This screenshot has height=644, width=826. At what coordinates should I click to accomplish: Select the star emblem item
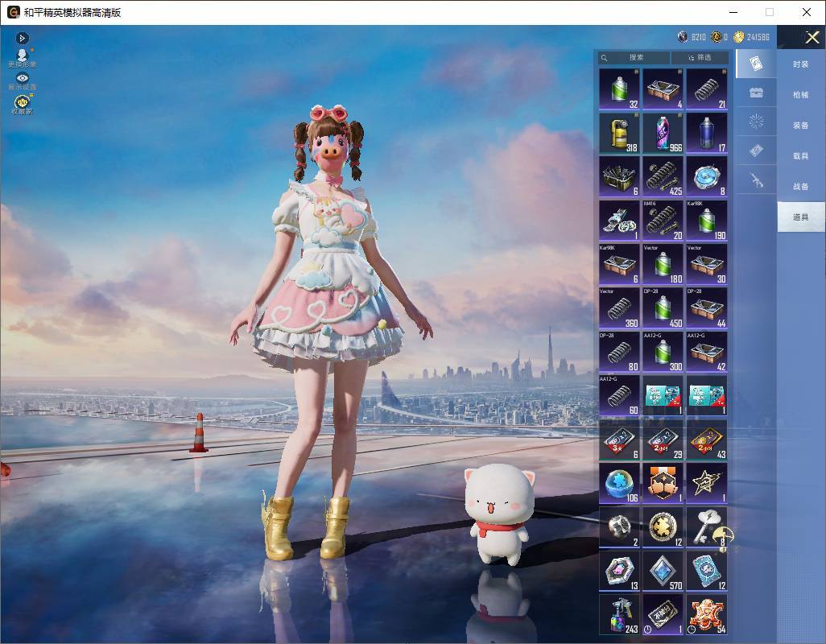pyautogui.click(x=707, y=483)
